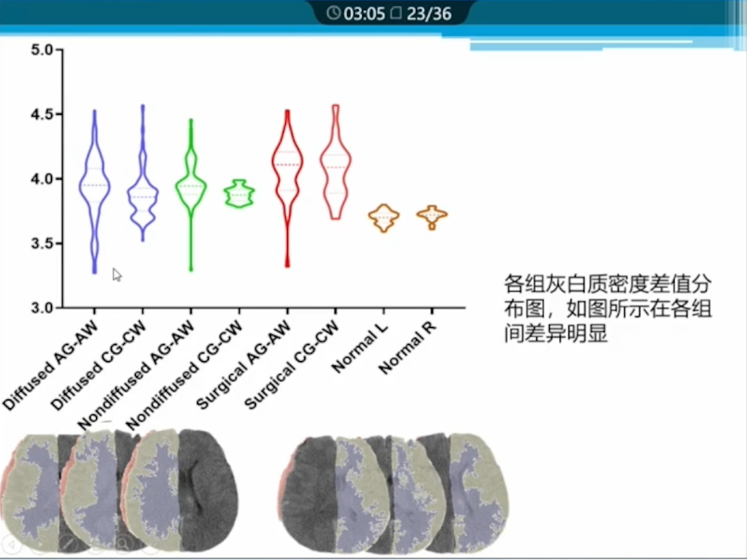Go to previous slide using left arrow

coord(12,544)
